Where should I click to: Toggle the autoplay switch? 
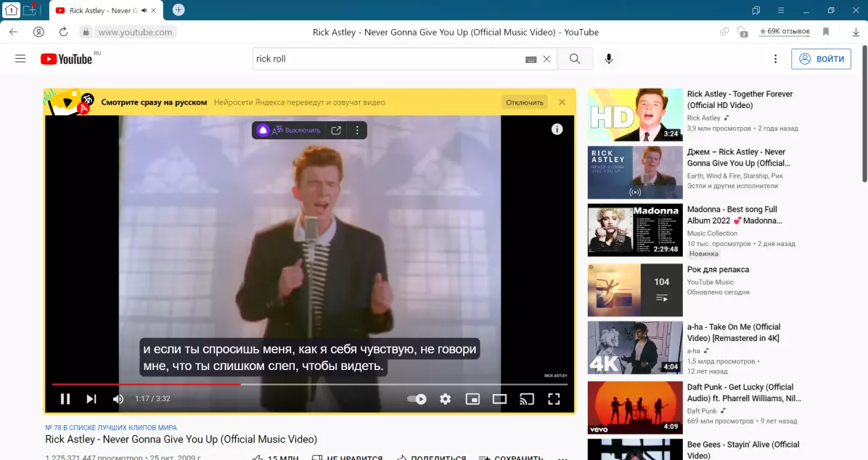417,398
